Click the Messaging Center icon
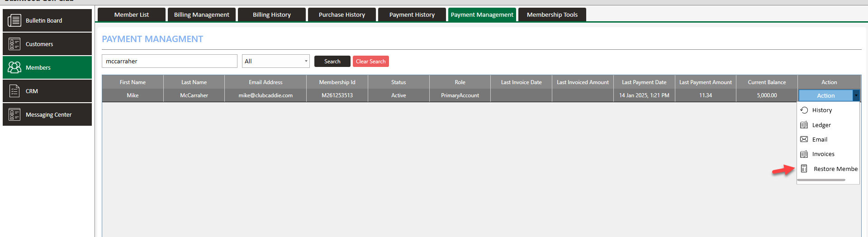The height and width of the screenshot is (237, 868). 14,114
